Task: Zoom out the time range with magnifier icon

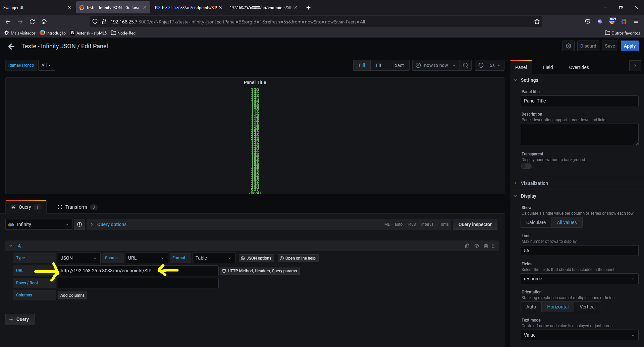Action: [466, 65]
